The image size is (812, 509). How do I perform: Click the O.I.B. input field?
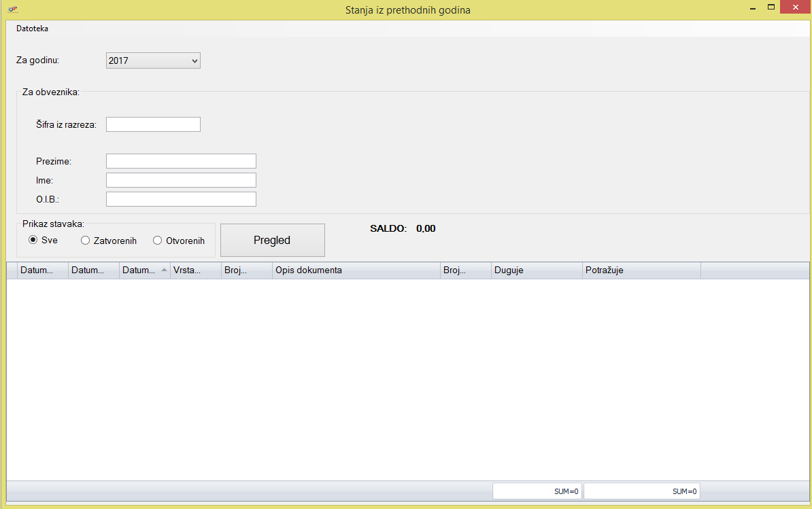[181, 199]
